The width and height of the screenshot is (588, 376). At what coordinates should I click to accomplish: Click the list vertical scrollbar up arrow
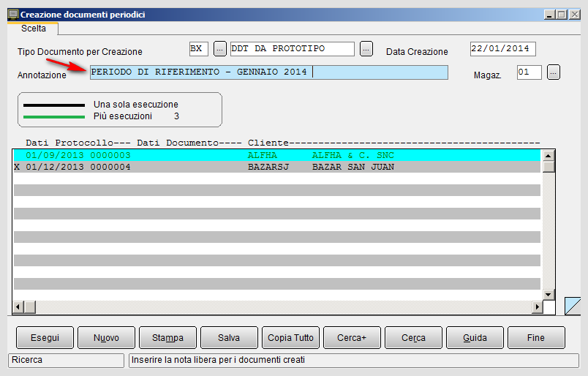(x=549, y=155)
